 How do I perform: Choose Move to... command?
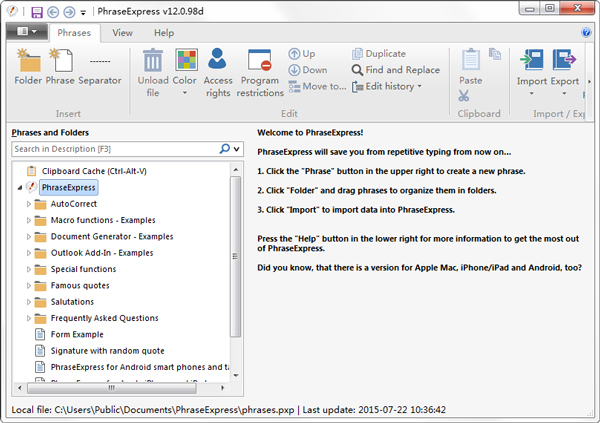(317, 87)
